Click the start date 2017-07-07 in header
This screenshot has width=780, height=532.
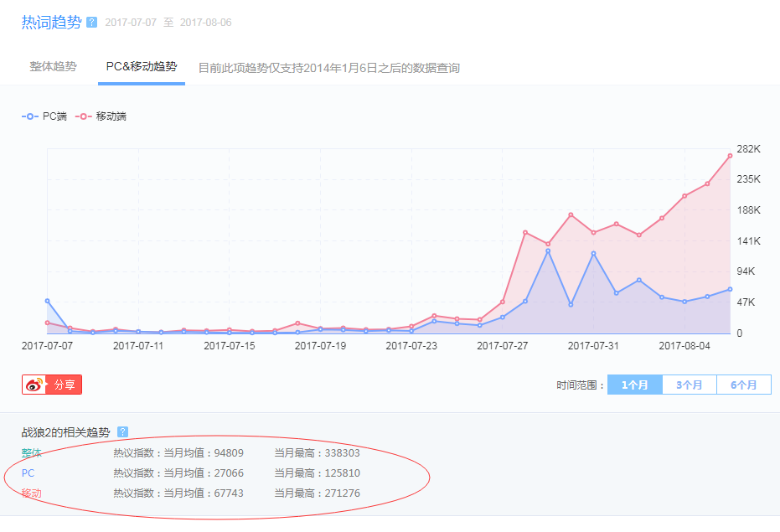click(x=131, y=23)
